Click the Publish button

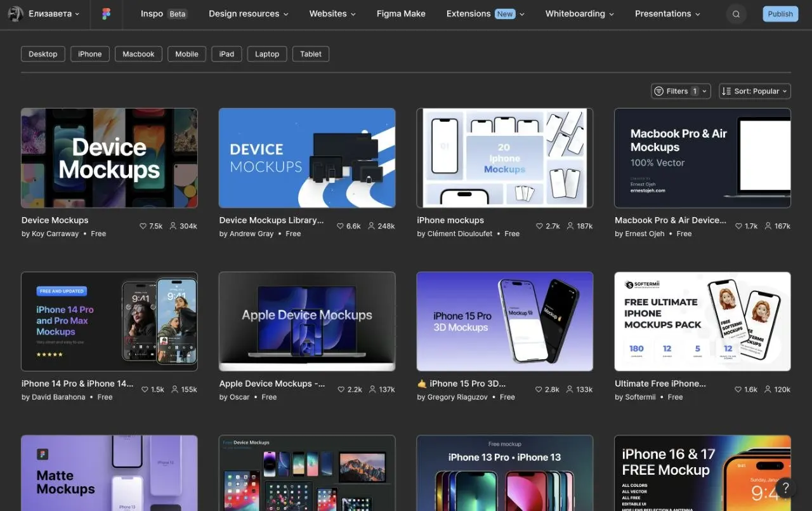780,14
